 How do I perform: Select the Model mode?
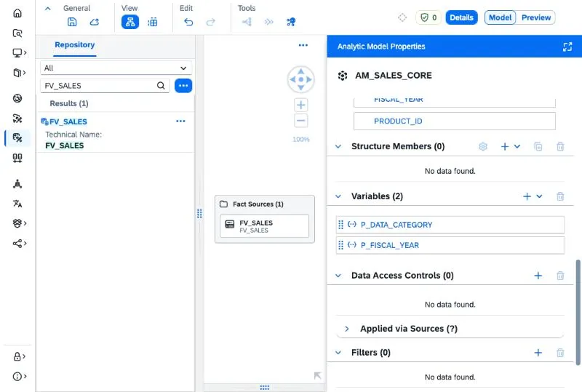(500, 17)
